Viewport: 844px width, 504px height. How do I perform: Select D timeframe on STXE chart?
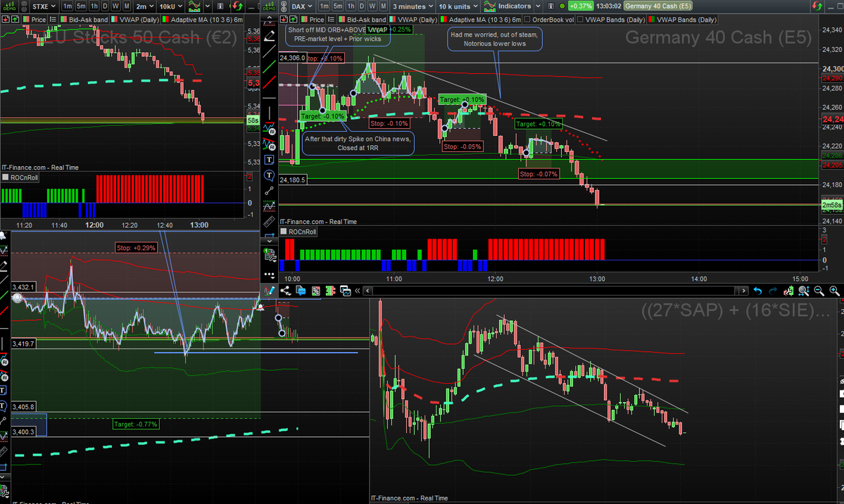(105, 6)
